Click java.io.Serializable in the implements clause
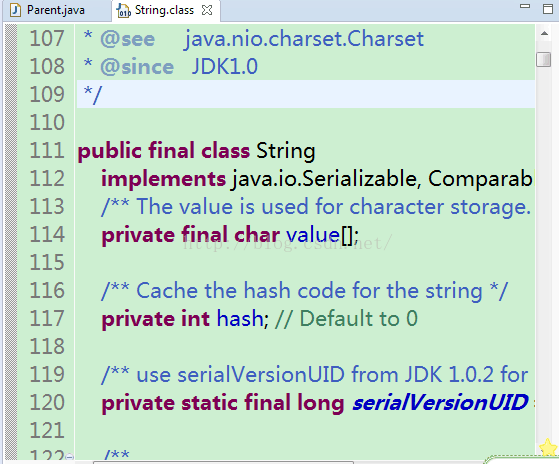Image resolution: width=559 pixels, height=464 pixels. pyautogui.click(x=324, y=179)
